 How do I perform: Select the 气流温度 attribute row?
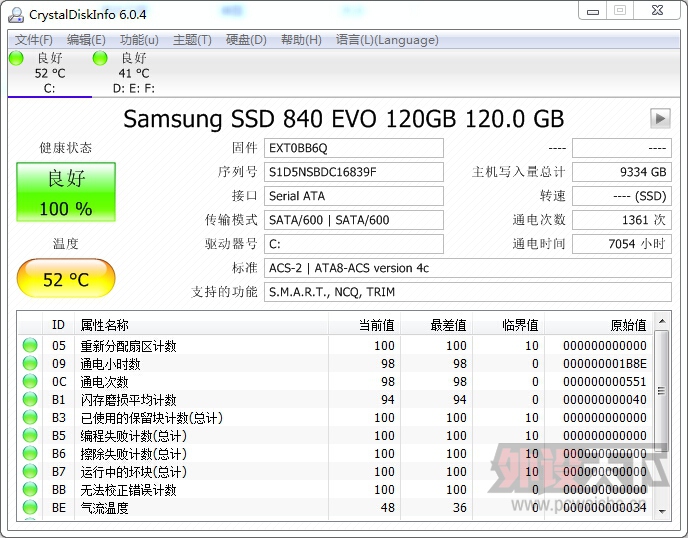[x=335, y=507]
